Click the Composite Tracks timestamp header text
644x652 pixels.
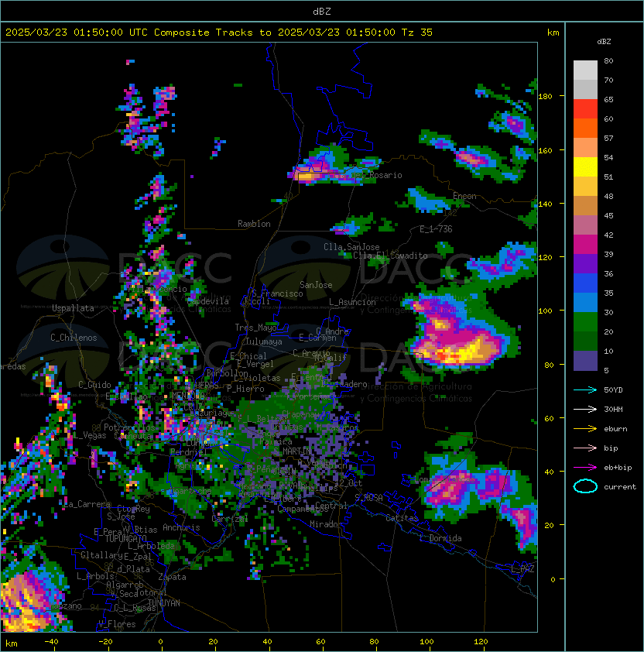(219, 33)
